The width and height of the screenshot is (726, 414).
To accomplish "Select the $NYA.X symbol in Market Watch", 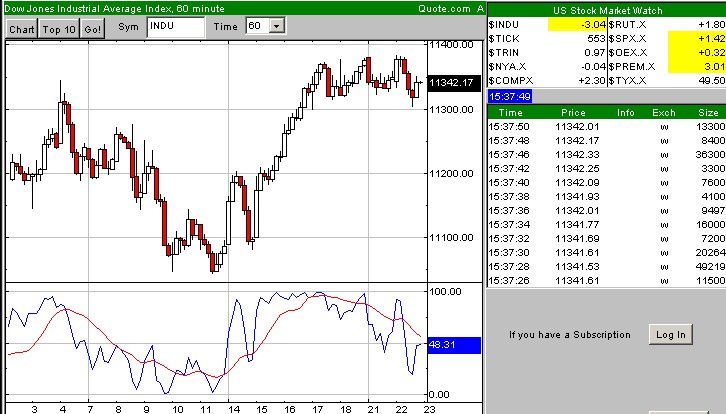I will coord(507,67).
